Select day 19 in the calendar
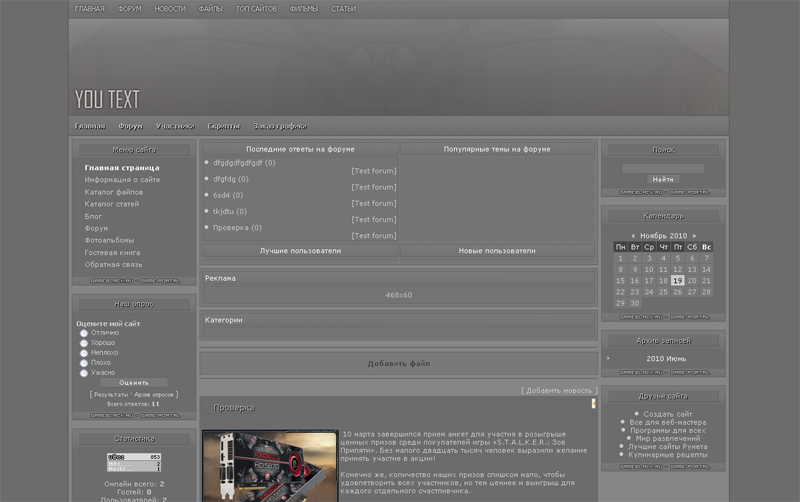 click(x=678, y=281)
